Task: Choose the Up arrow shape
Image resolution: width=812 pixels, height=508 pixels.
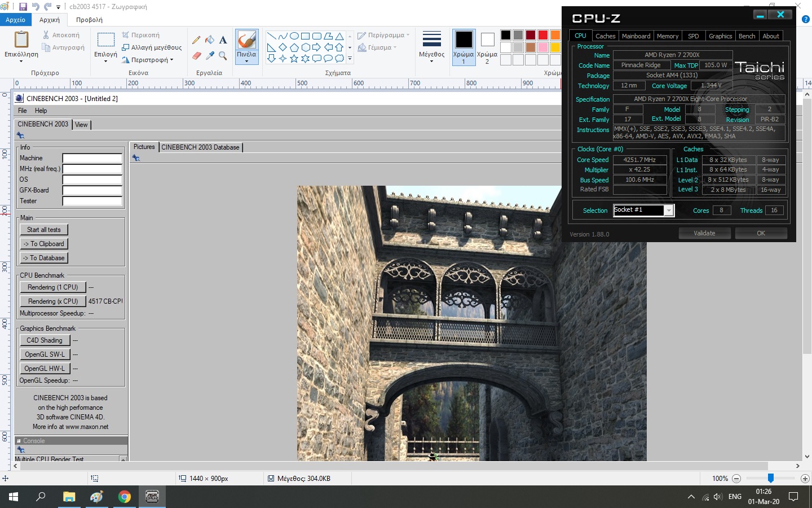Action: click(x=339, y=47)
